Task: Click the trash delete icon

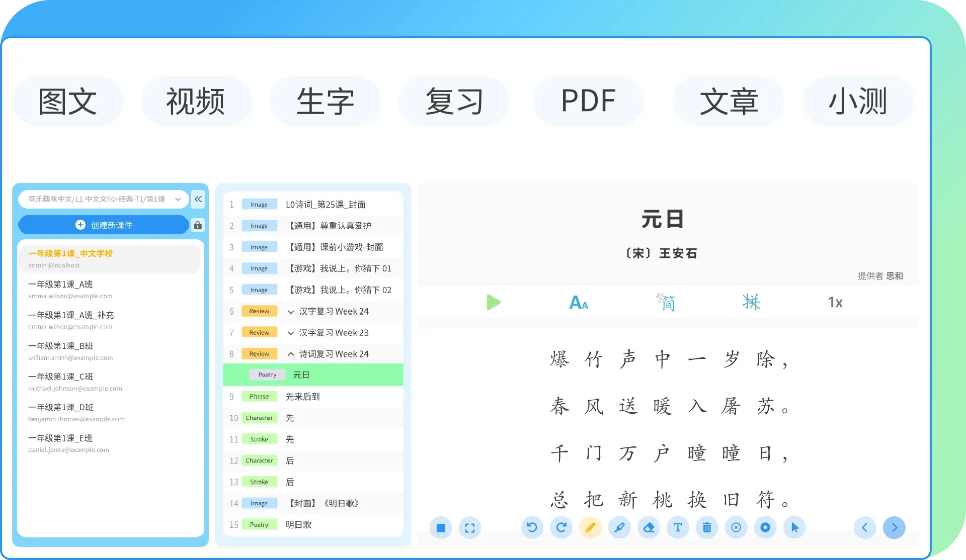Action: tap(707, 527)
